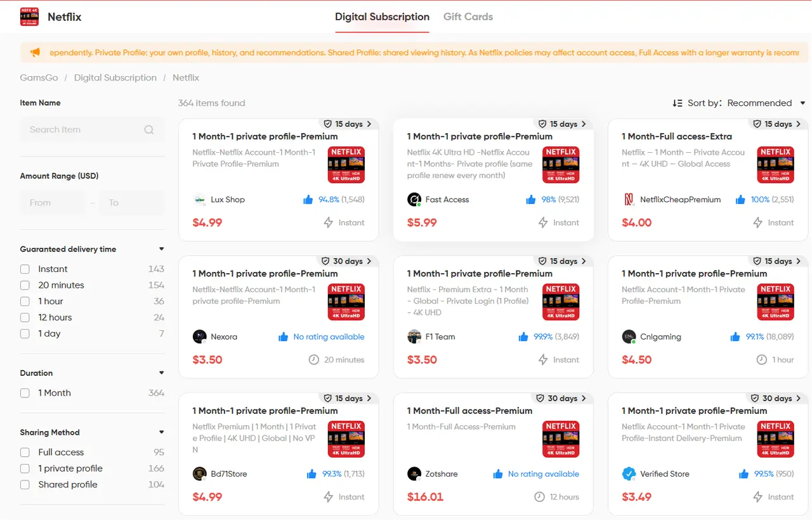
Task: Click the From amount input field
Action: tap(52, 203)
